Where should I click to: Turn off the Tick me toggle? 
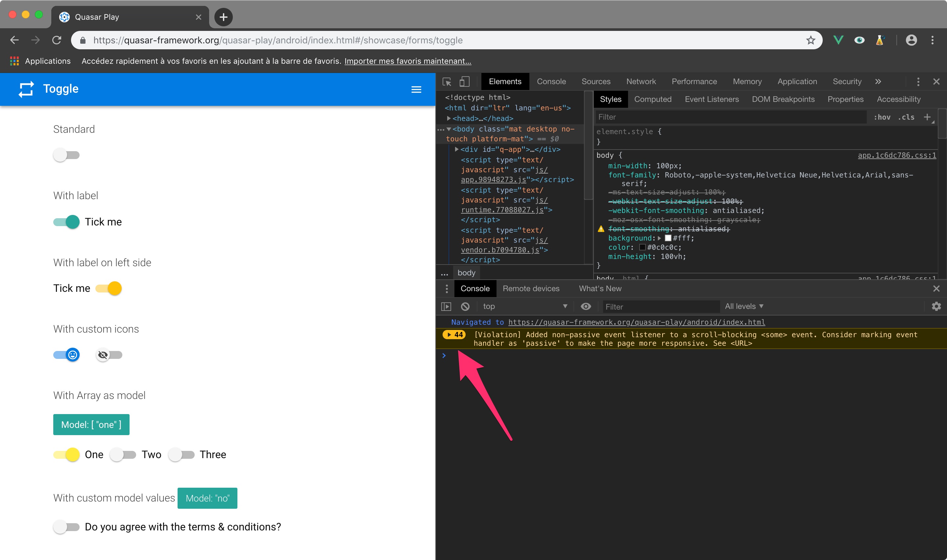[x=66, y=222]
